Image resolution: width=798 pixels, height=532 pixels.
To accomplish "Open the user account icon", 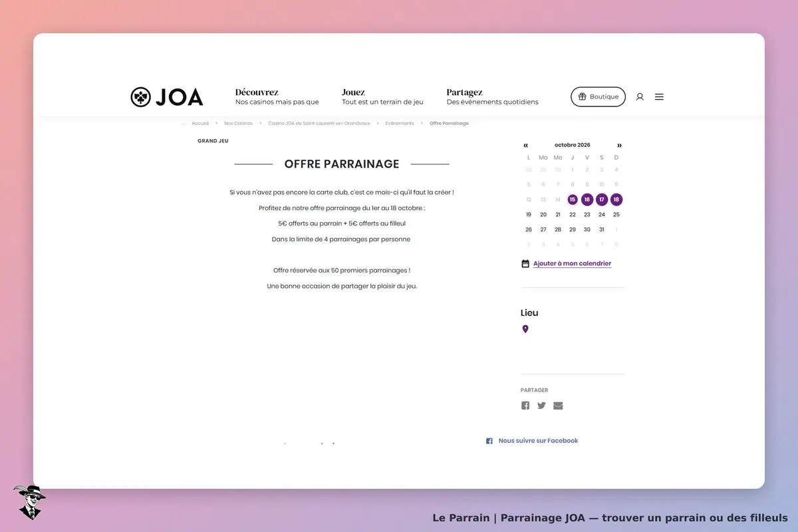I will point(640,96).
